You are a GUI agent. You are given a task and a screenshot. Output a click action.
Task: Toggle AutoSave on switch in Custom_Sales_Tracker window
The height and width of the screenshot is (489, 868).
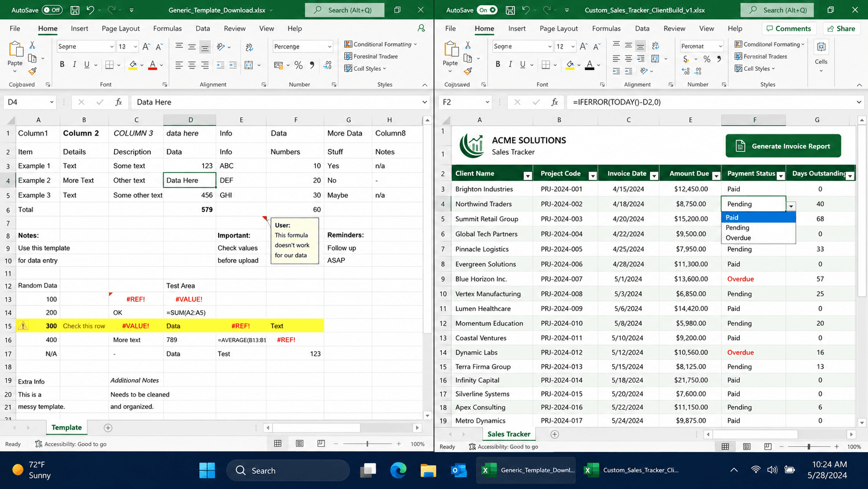point(487,10)
